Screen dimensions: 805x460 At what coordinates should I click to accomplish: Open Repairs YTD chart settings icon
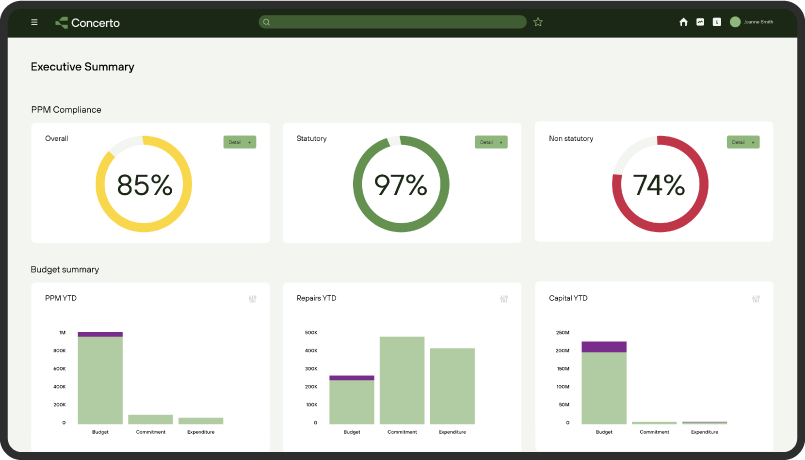coord(504,299)
